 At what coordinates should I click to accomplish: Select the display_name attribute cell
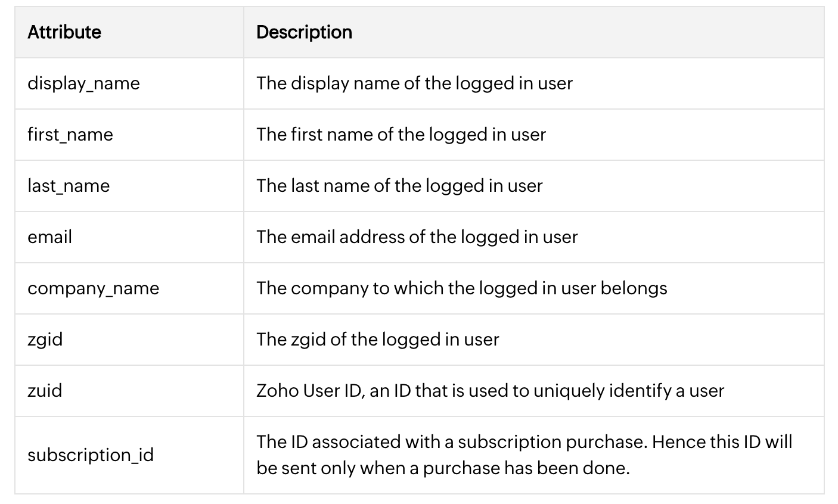[x=83, y=83]
